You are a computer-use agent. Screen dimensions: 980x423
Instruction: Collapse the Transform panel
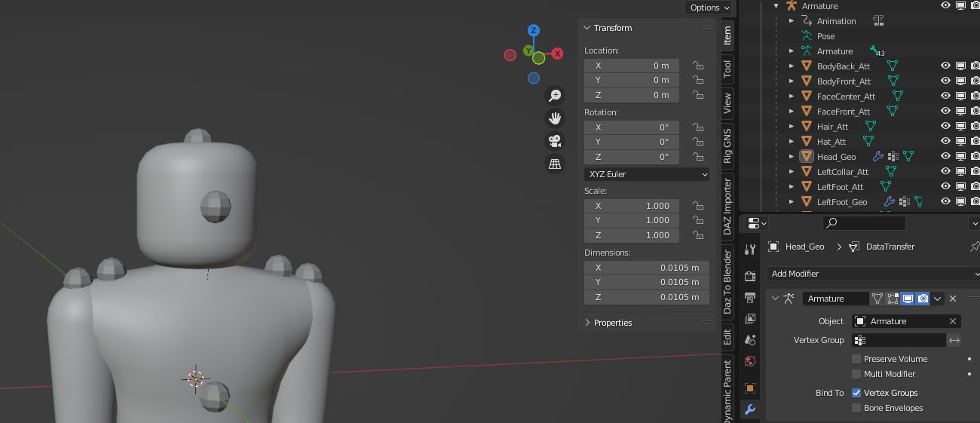(588, 28)
